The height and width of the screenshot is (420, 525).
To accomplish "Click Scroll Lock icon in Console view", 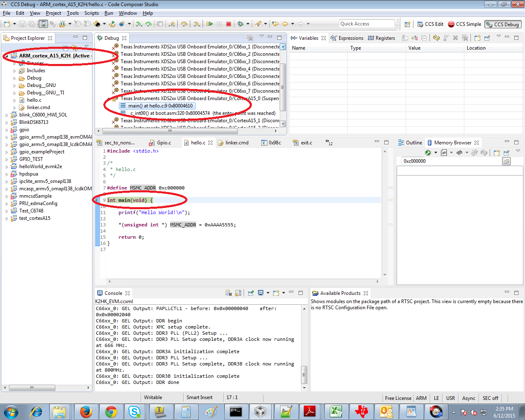I will click(238, 293).
